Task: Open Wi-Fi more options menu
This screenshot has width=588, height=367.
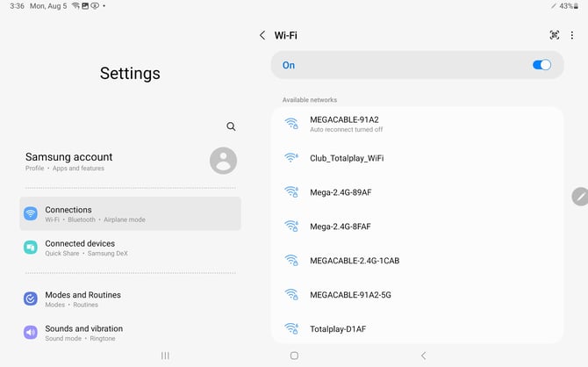Action: pos(572,35)
